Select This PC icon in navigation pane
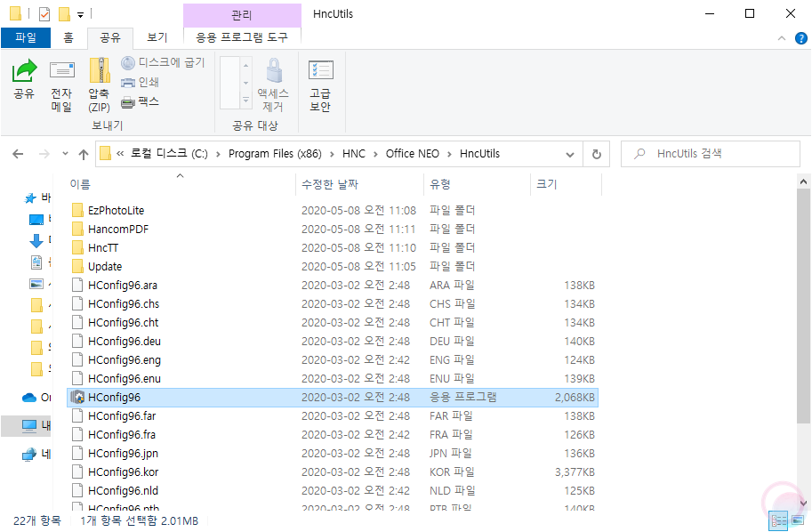Screen dimensions: 812x532 (29, 425)
